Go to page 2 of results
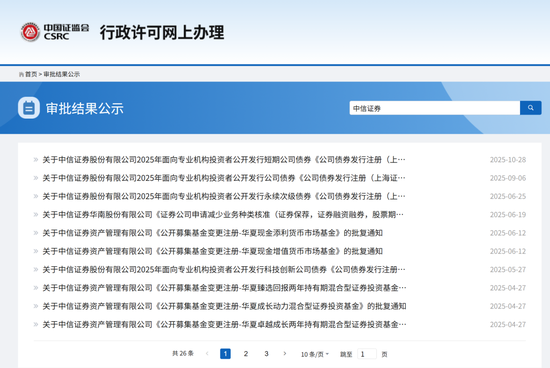The image size is (550, 368). [246, 354]
